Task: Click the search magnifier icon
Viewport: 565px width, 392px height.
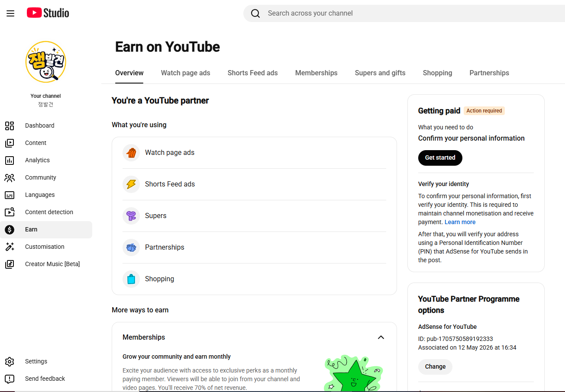Action: [x=255, y=13]
